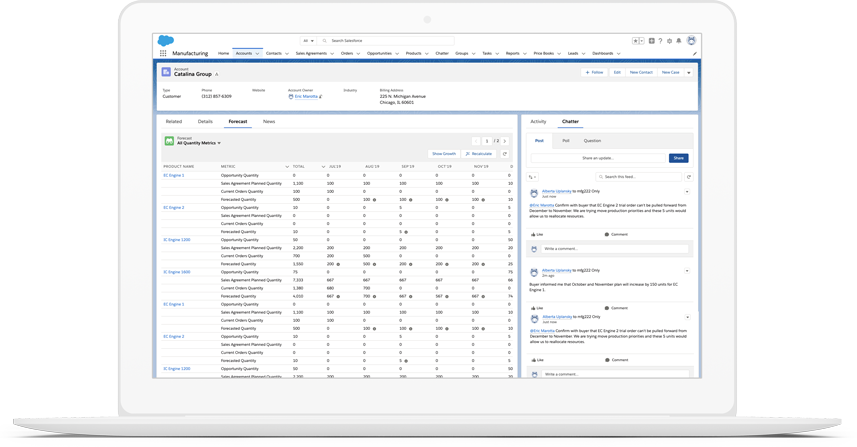Screen dimensions: 857x447
Task: Go to the previous forecast page
Action: [476, 141]
